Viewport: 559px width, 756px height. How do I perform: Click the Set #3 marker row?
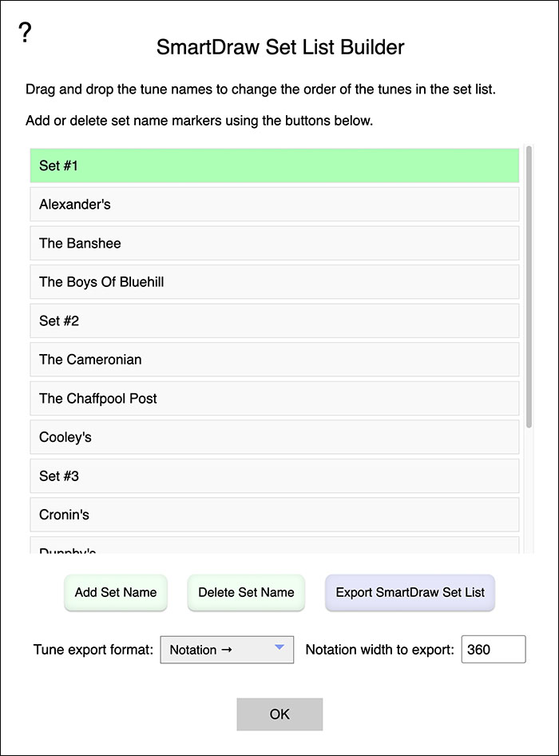(x=275, y=475)
